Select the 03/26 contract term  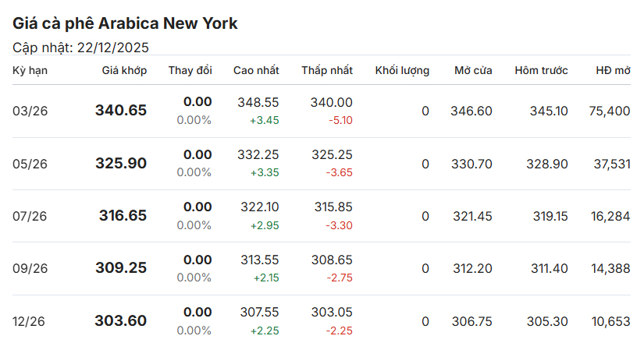tap(30, 111)
